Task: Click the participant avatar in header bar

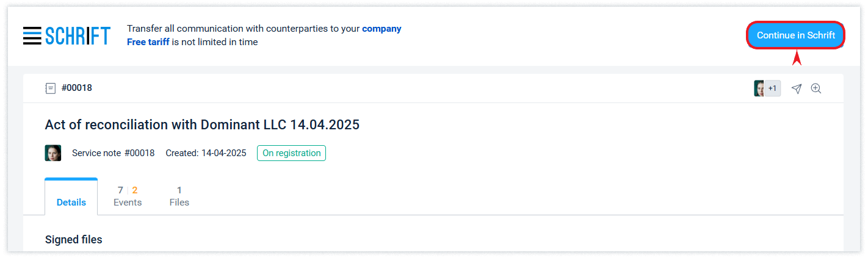Action: point(759,88)
